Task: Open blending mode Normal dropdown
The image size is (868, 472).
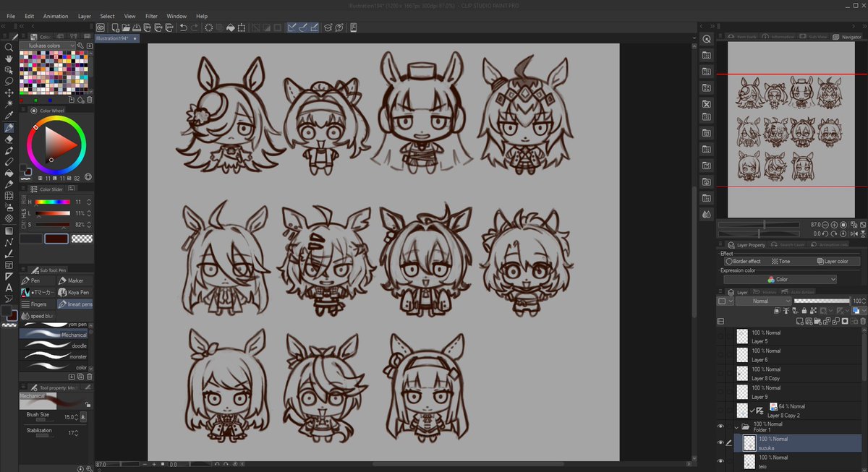Action: point(763,301)
